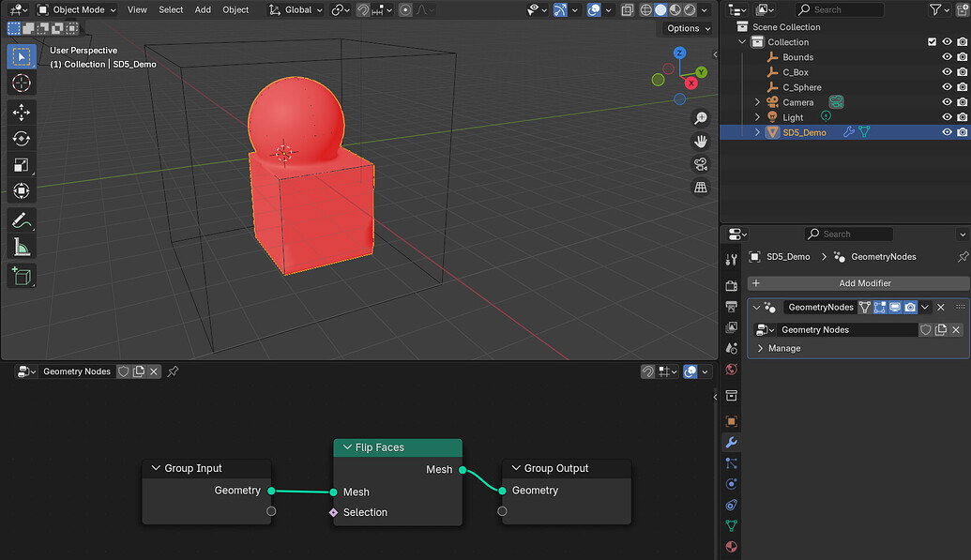Unlink node group in node editor header
Viewport: 971px width, 560px height.
click(x=154, y=371)
